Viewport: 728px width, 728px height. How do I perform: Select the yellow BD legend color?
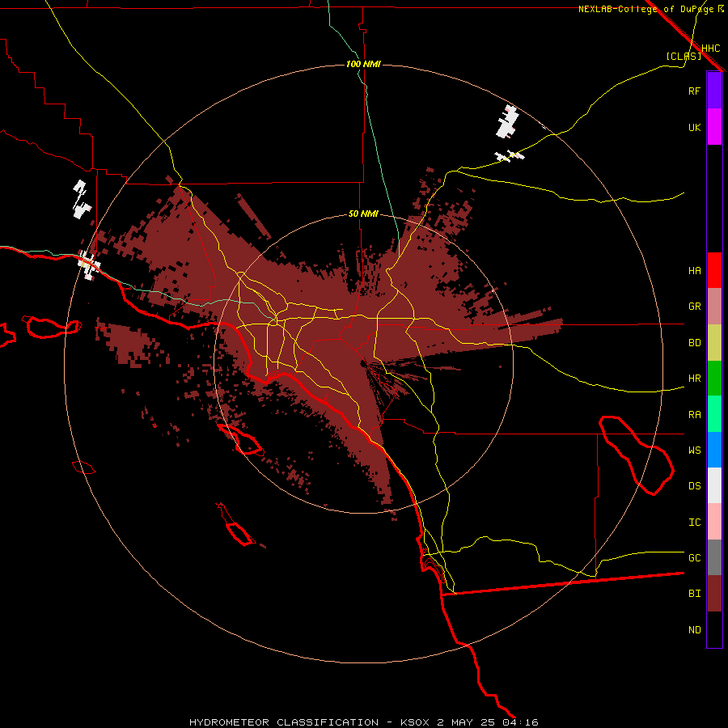(x=714, y=343)
